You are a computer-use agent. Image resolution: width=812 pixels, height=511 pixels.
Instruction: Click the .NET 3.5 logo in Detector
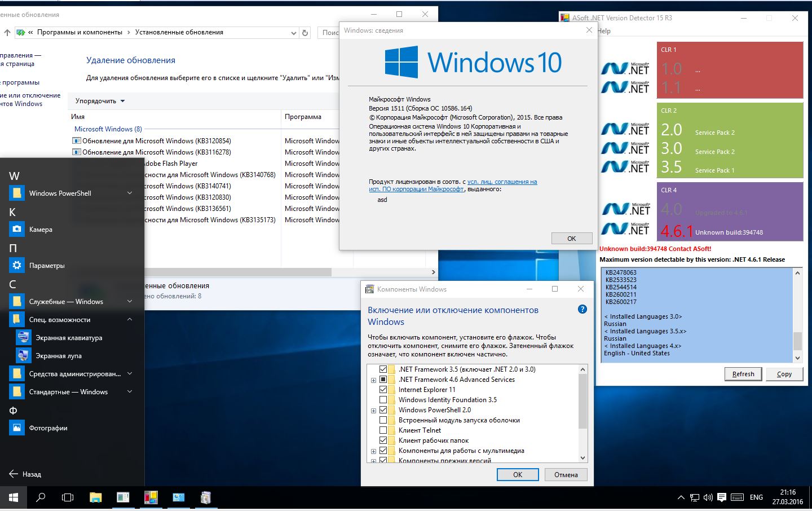625,166
